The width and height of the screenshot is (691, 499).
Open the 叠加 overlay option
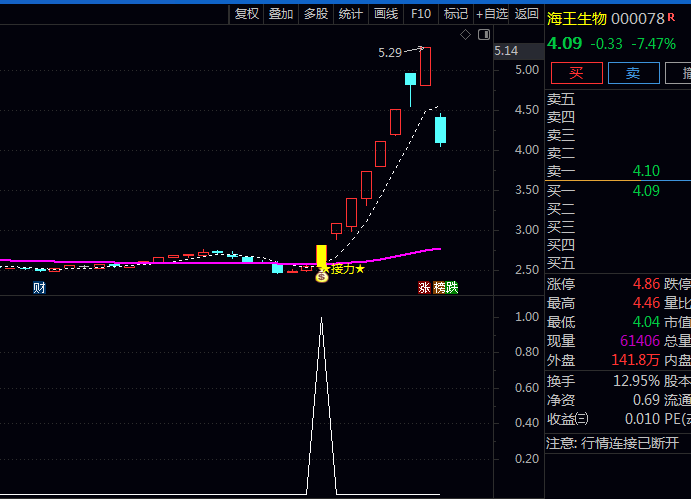(x=281, y=13)
